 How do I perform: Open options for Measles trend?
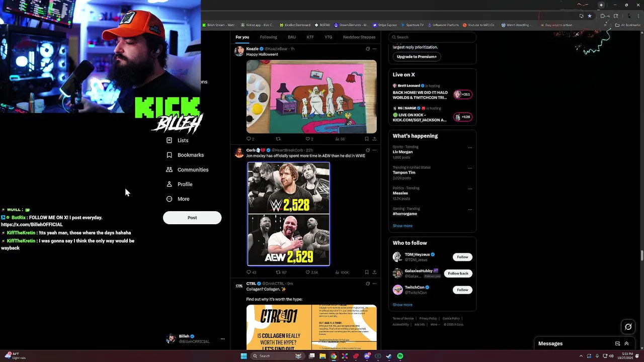tap(470, 189)
